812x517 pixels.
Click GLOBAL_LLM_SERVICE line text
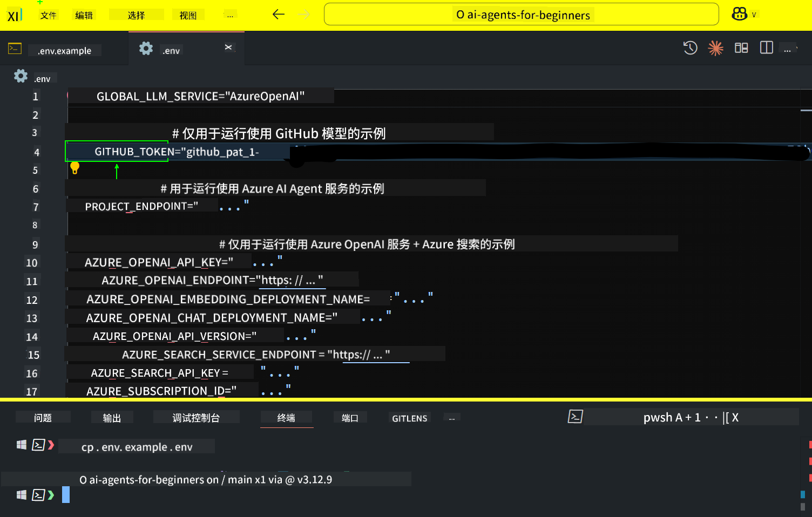200,96
